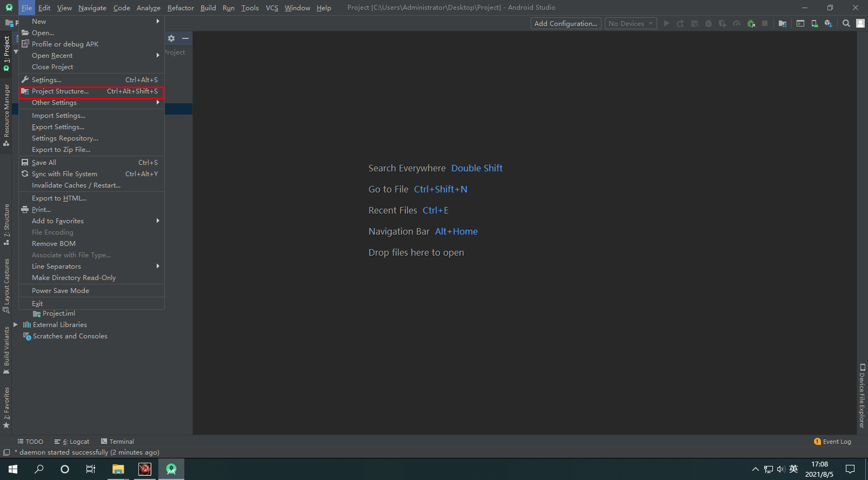Click tool window quick access icon in status bar
This screenshot has width=868, height=480.
[6, 452]
